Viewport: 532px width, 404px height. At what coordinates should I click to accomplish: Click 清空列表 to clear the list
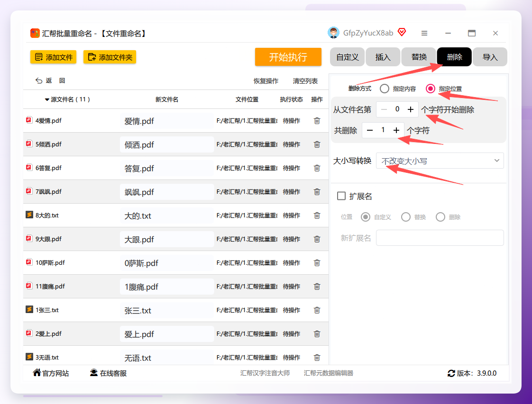coord(305,81)
